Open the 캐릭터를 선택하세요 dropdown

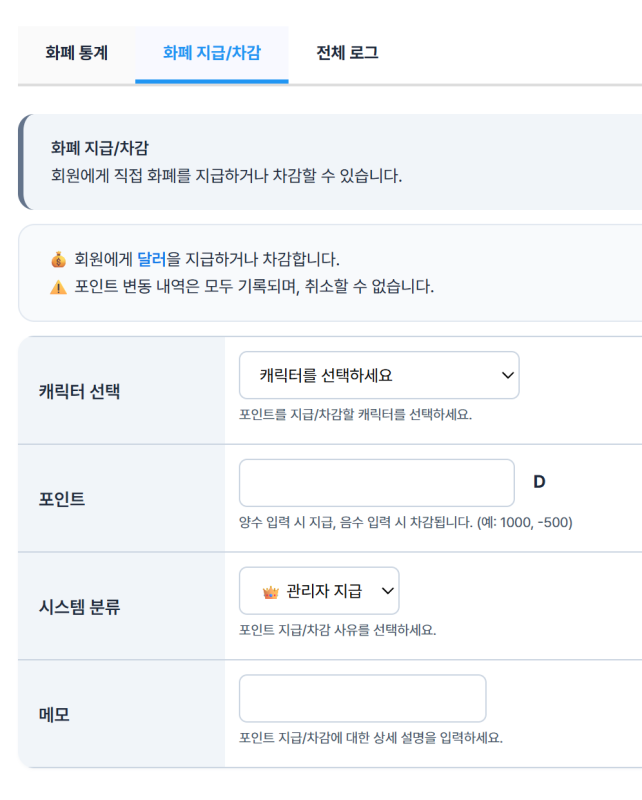pos(379,375)
